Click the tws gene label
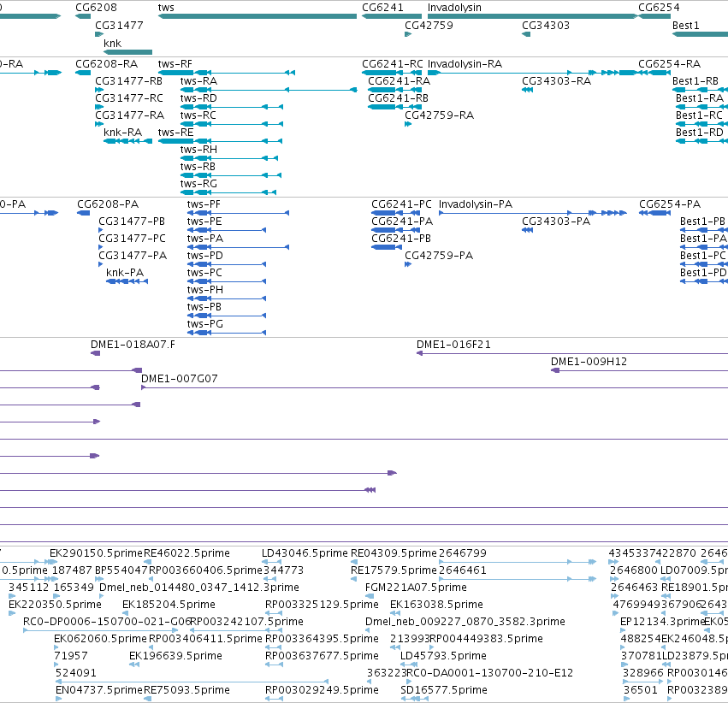 click(166, 8)
